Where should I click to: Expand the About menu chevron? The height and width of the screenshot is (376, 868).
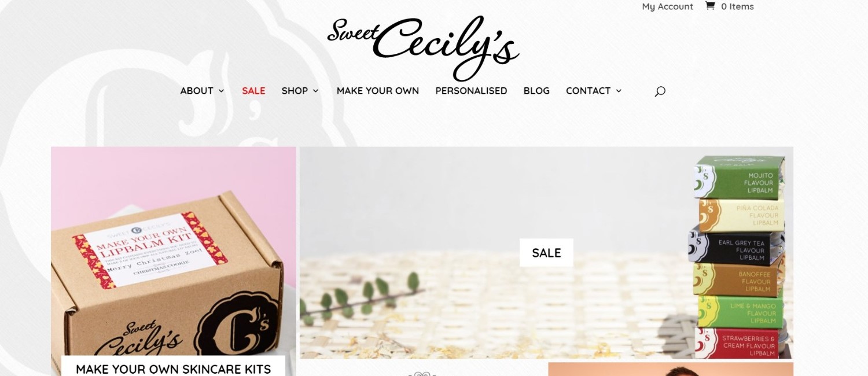click(x=221, y=91)
